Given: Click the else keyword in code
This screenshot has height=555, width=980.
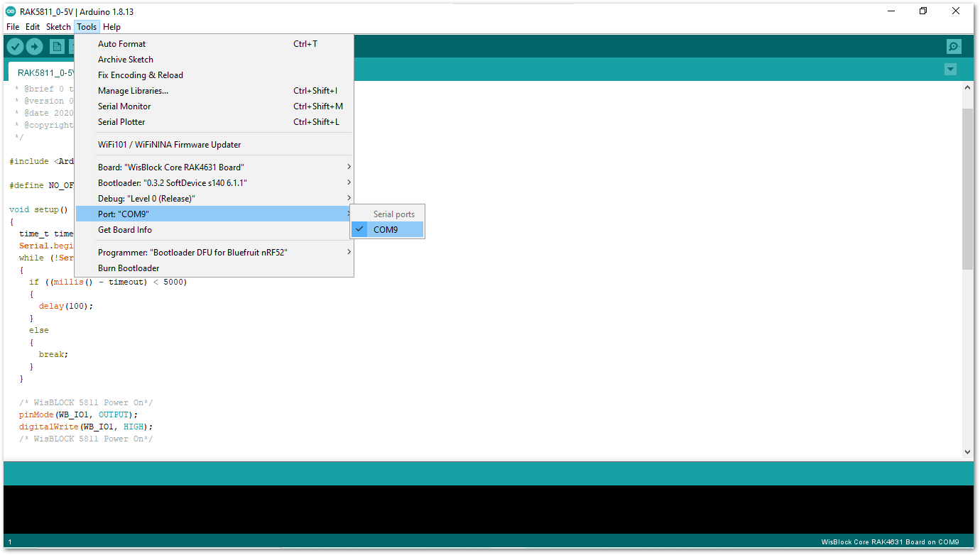Looking at the screenshot, I should (x=39, y=330).
